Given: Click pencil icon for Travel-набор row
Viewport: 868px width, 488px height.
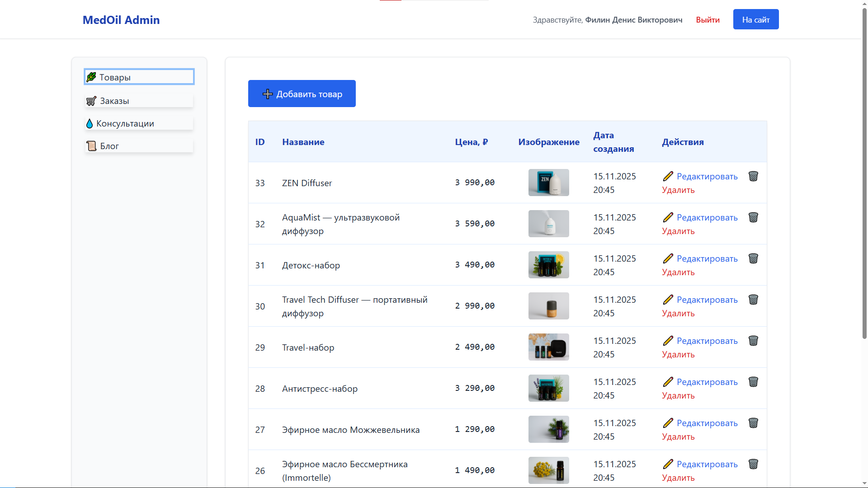Looking at the screenshot, I should [668, 341].
